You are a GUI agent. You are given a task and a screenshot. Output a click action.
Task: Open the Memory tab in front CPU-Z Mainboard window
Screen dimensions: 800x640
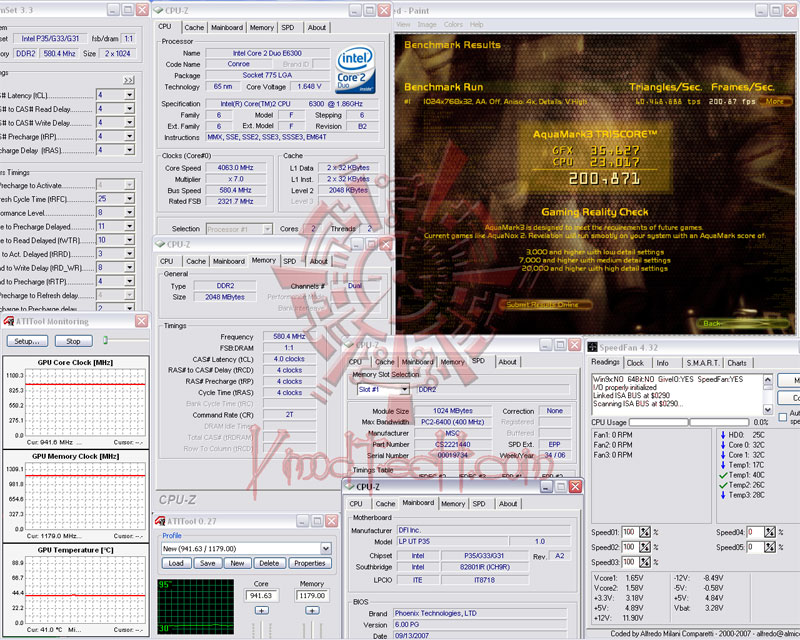tap(453, 504)
